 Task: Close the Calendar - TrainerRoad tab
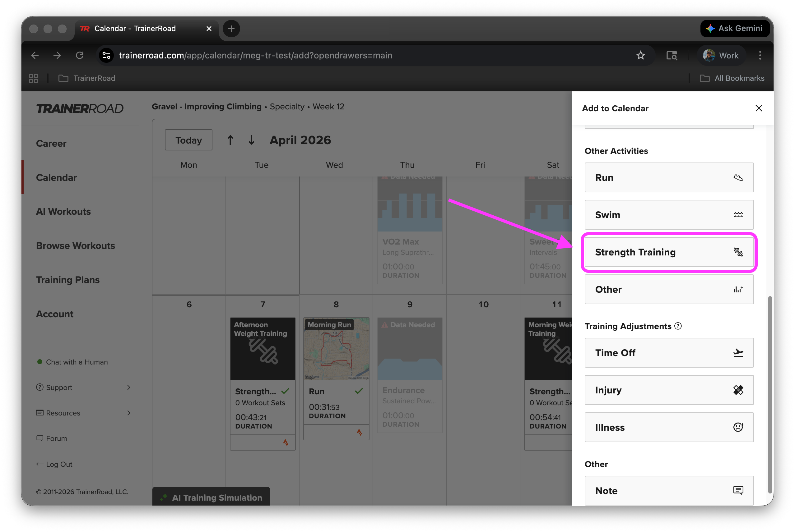pos(209,29)
